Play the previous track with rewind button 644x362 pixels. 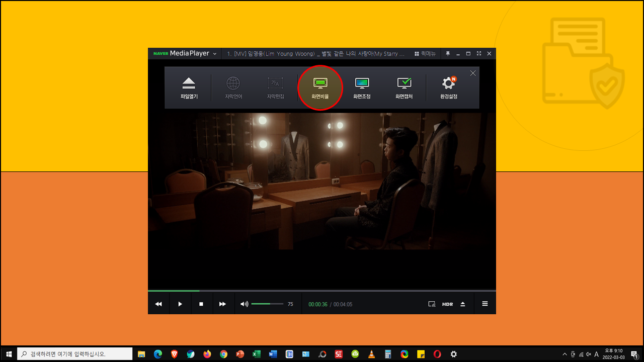coord(158,304)
